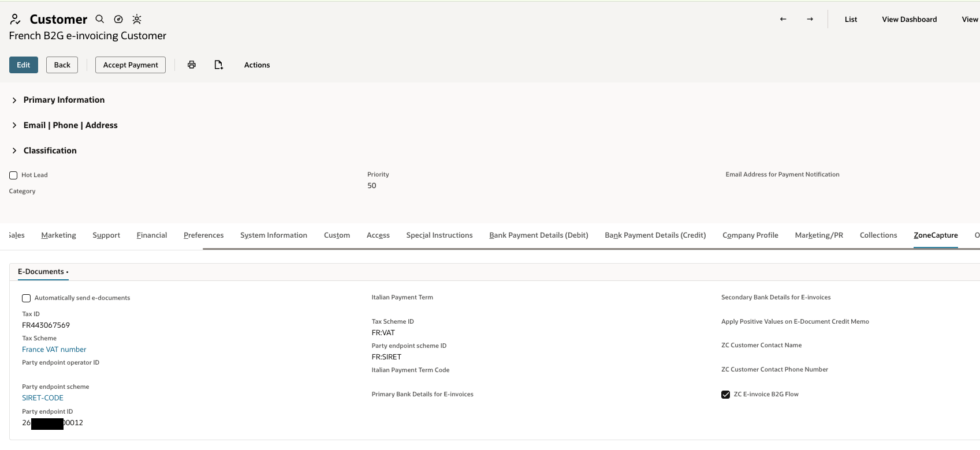Click ZC Customer Contact Phone Number label
The height and width of the screenshot is (450, 980).
point(775,369)
